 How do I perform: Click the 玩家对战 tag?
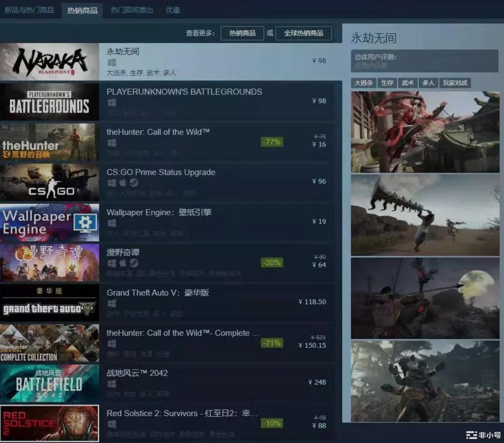pyautogui.click(x=455, y=83)
